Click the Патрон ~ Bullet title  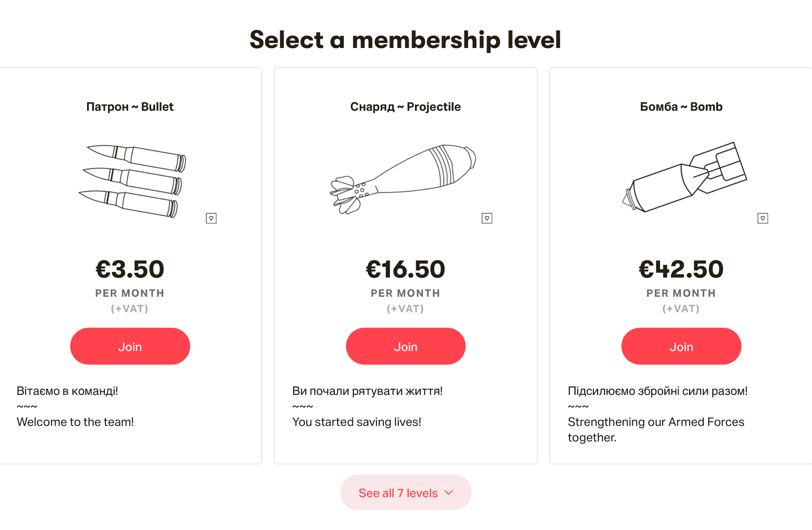tap(130, 107)
